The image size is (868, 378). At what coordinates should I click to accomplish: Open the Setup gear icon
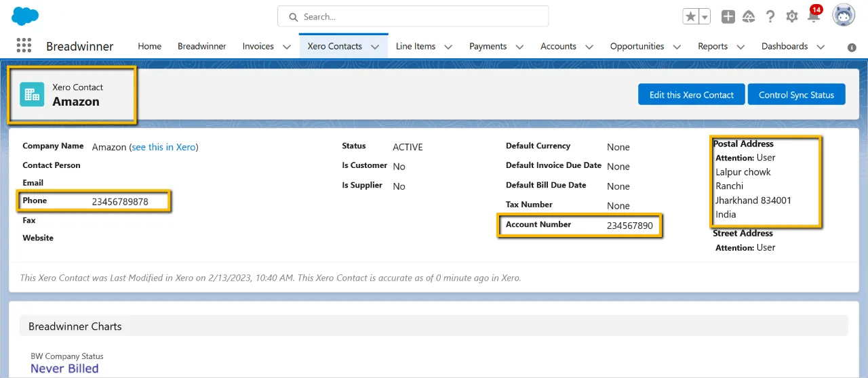(792, 17)
